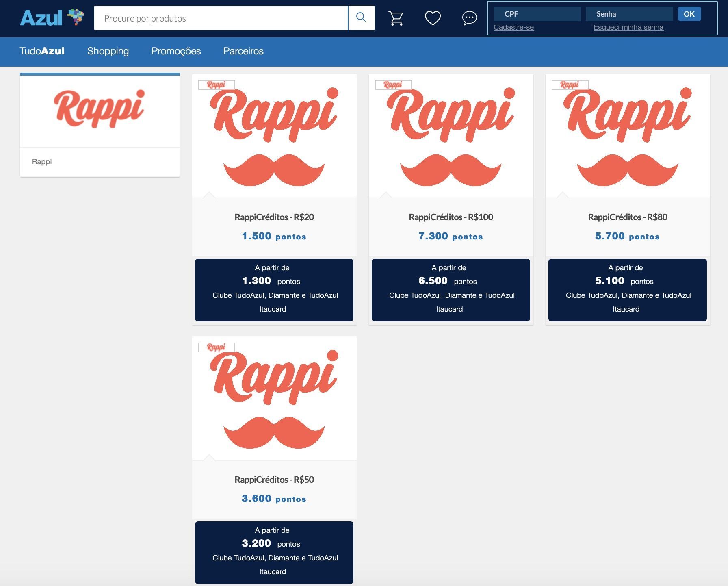Click small Rappi badge on R$100 card
Image resolution: width=728 pixels, height=586 pixels.
[393, 85]
